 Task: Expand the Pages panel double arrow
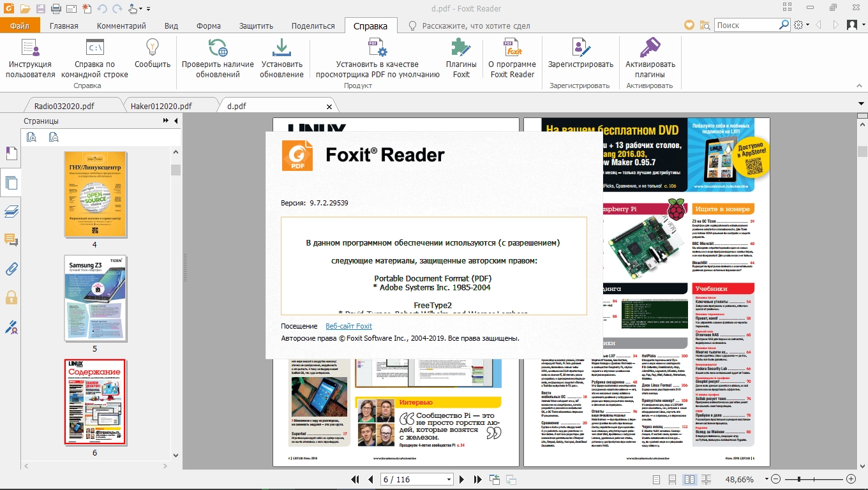pyautogui.click(x=166, y=121)
